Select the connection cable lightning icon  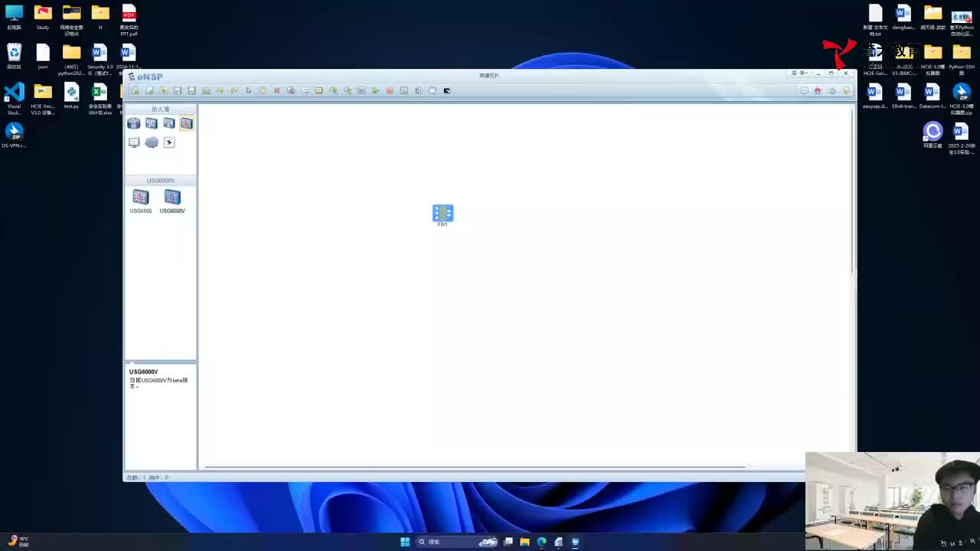tap(169, 142)
